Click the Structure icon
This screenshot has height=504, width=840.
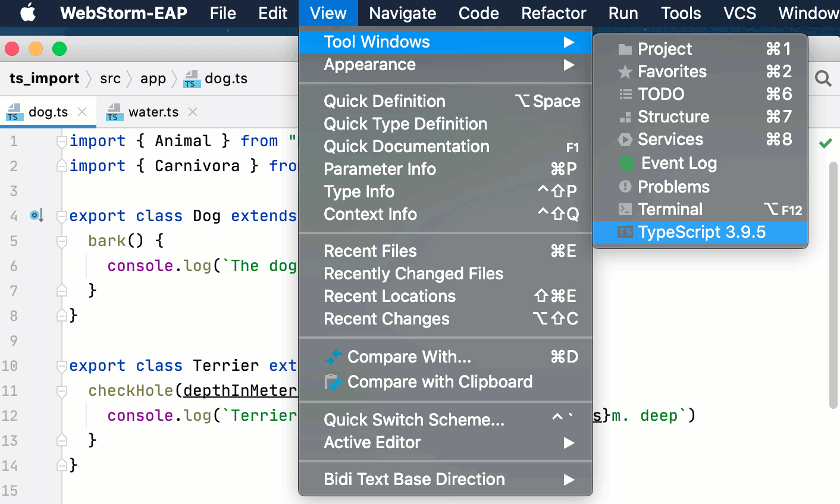625,117
